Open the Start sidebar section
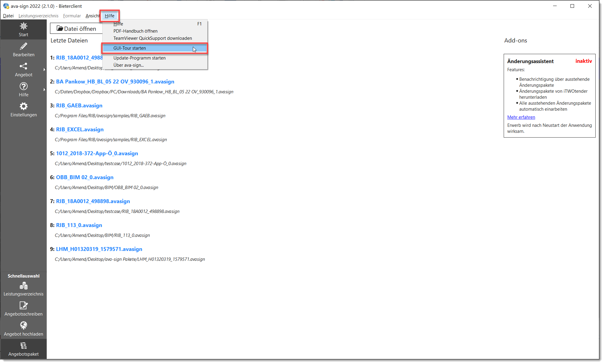 pyautogui.click(x=23, y=29)
